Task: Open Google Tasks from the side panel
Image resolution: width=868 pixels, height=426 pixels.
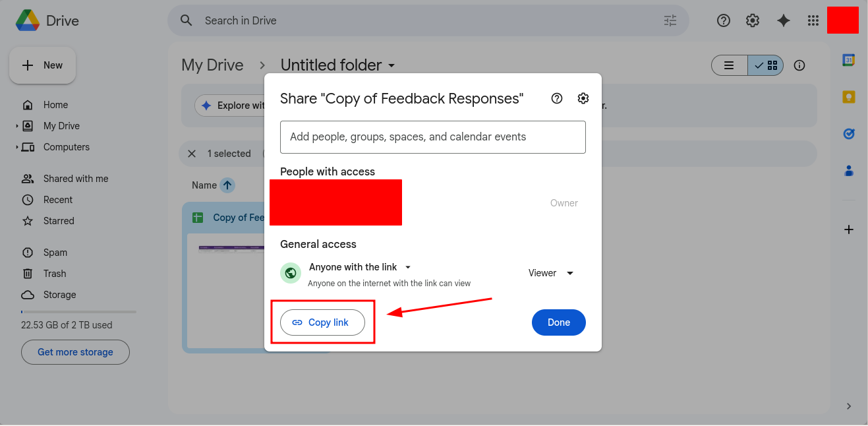Action: click(x=848, y=134)
